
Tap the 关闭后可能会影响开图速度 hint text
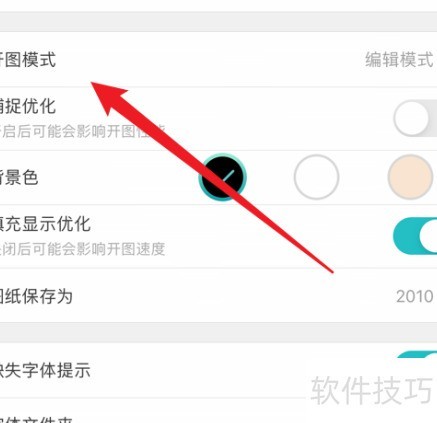coord(82,249)
